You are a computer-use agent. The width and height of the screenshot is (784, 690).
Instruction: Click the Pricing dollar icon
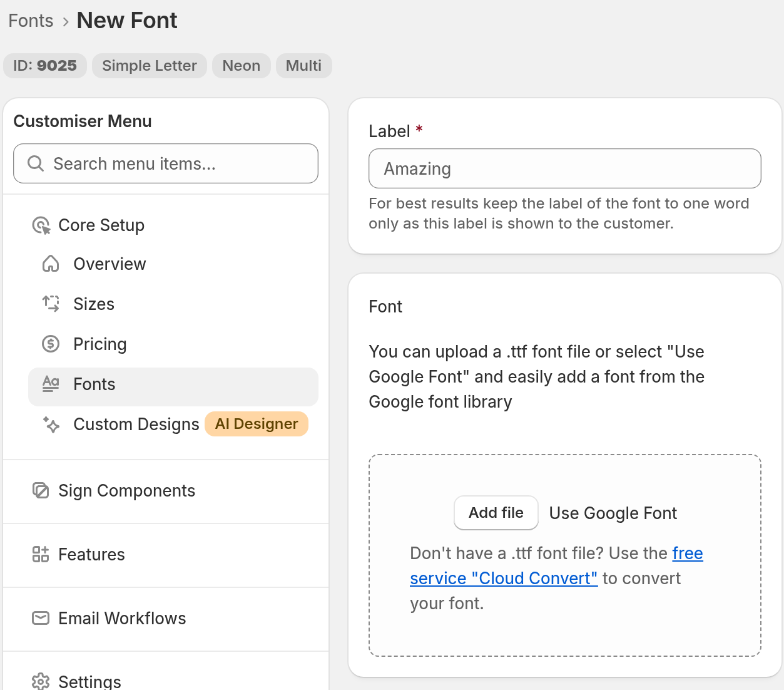click(x=51, y=344)
